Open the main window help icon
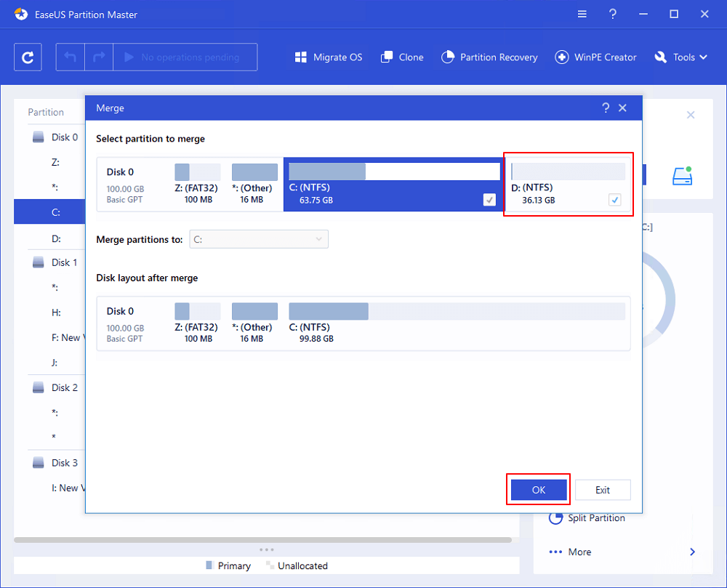727x588 pixels. coord(612,15)
